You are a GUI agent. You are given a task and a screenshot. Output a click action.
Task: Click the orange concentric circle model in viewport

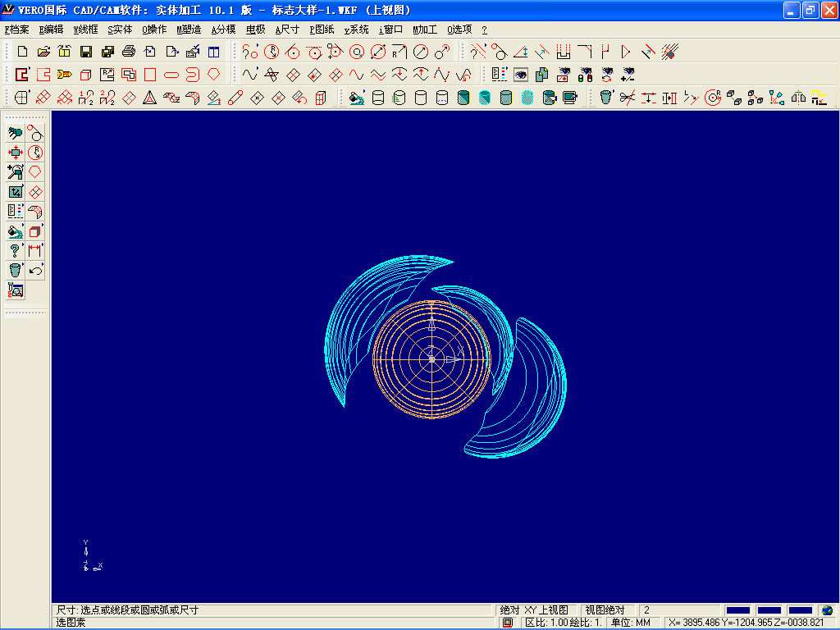click(x=431, y=359)
